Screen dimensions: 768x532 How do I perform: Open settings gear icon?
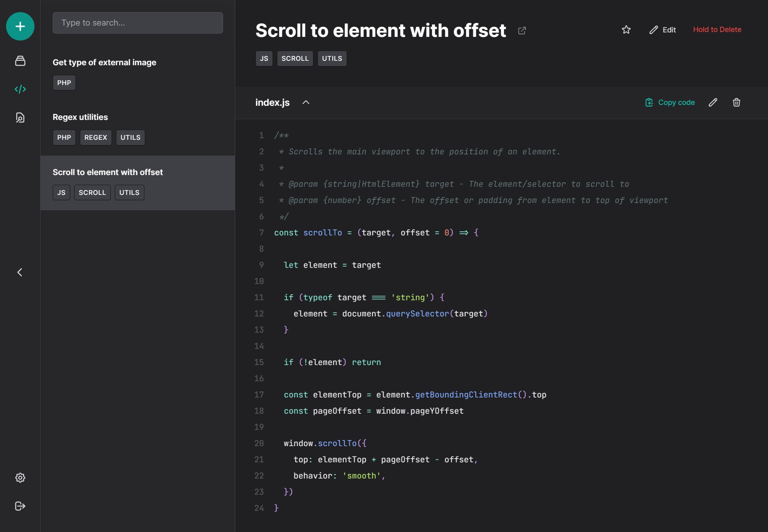tap(20, 478)
